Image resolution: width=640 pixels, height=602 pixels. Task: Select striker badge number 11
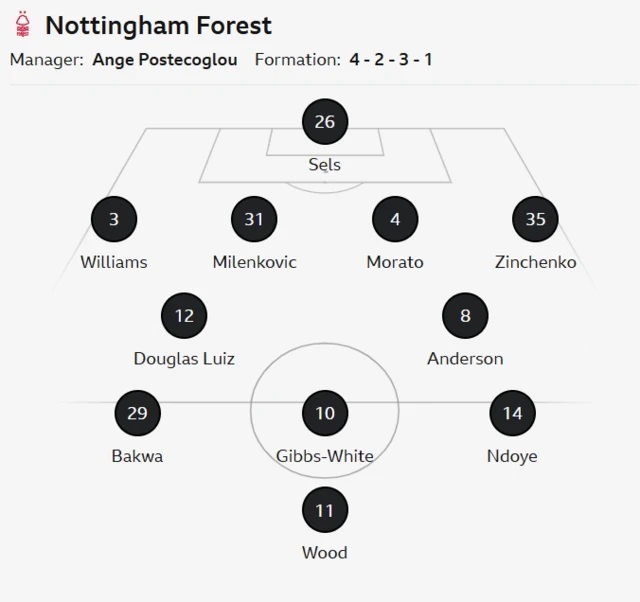coord(325,510)
